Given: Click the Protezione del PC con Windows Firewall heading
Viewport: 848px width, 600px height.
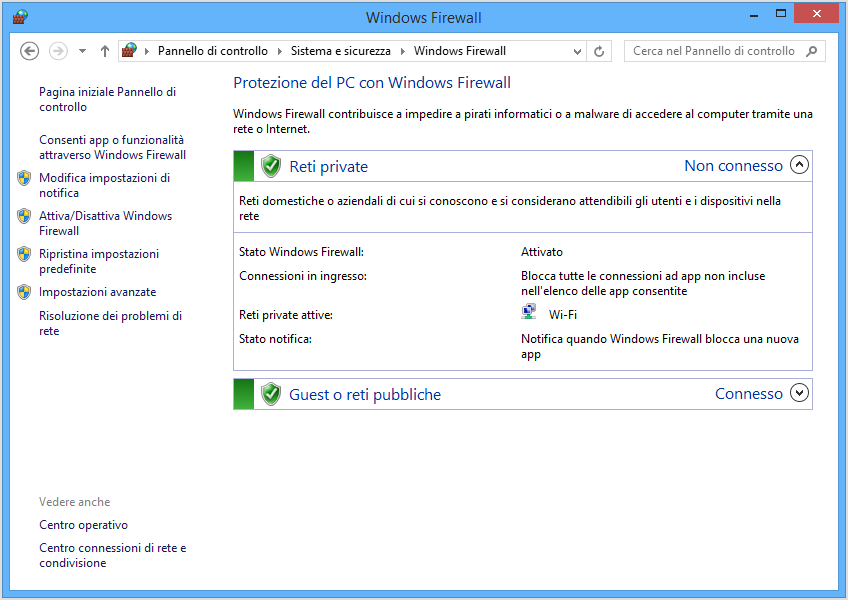Looking at the screenshot, I should pos(372,82).
